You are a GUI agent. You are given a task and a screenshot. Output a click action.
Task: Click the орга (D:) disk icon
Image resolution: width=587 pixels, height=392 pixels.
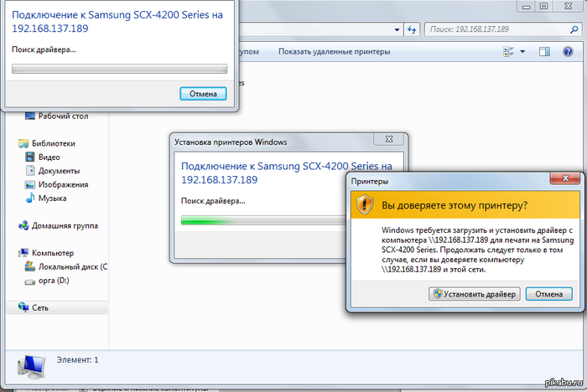(30, 281)
